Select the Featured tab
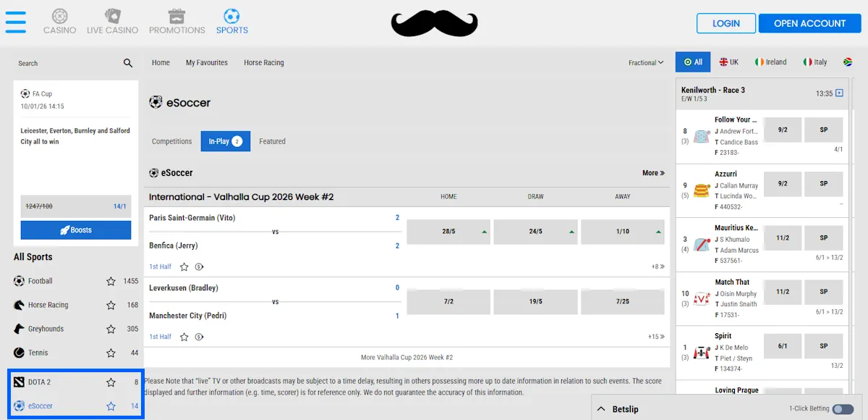 (x=272, y=141)
